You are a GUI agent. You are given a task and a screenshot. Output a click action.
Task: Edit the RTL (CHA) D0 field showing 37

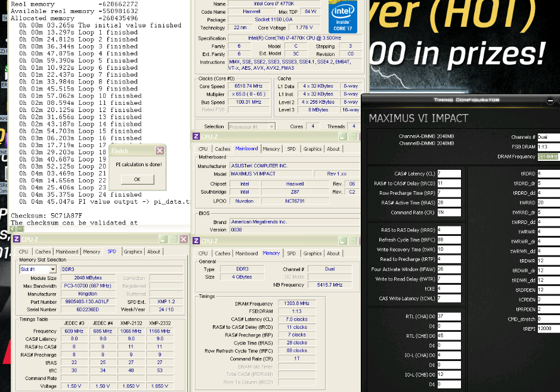pyautogui.click(x=449, y=316)
